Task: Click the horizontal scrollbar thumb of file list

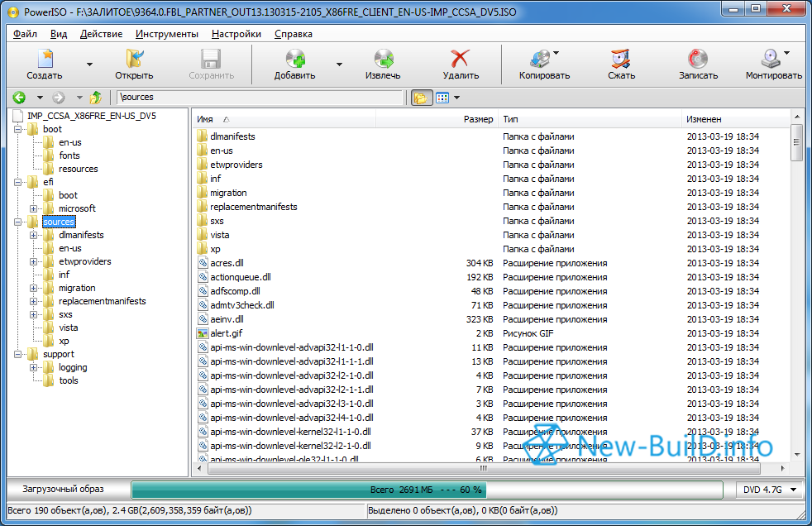Action: [484, 469]
